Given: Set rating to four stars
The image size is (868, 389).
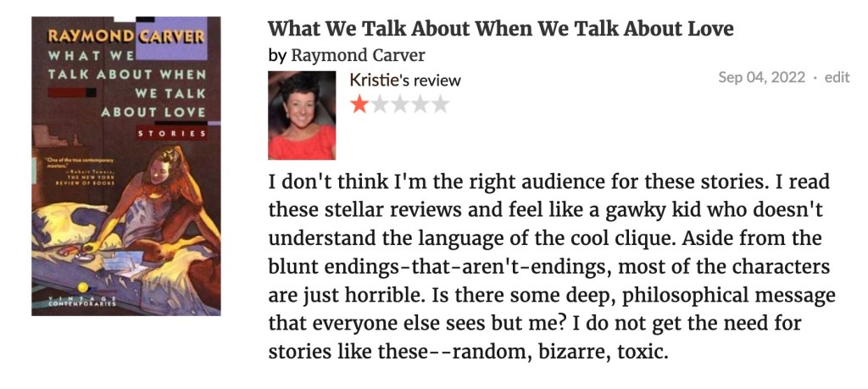Looking at the screenshot, I should coord(420,104).
